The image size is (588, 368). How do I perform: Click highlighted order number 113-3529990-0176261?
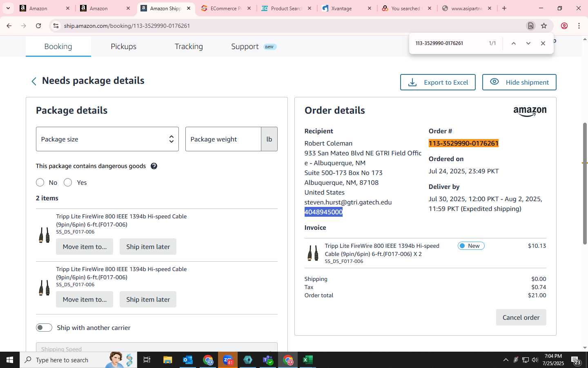(463, 143)
